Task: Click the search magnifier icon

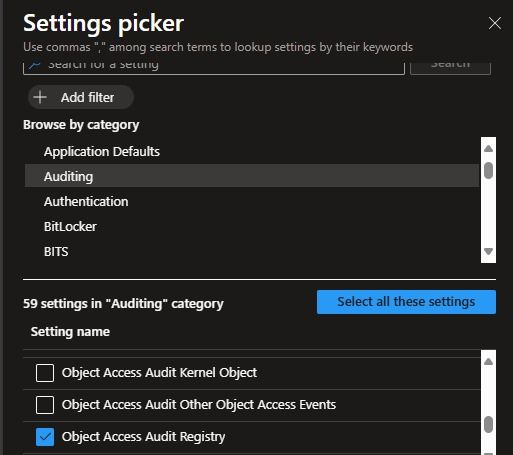Action: (x=34, y=65)
